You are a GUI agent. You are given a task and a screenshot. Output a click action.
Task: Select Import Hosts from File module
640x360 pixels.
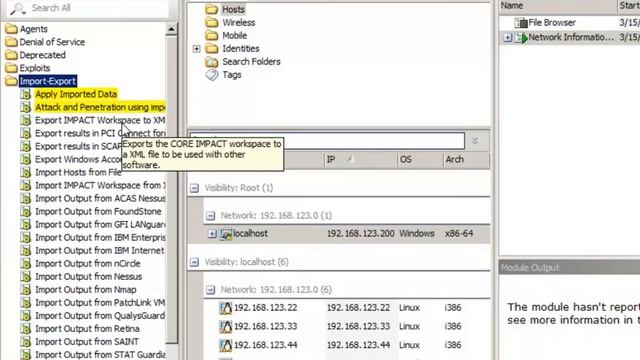pos(78,172)
